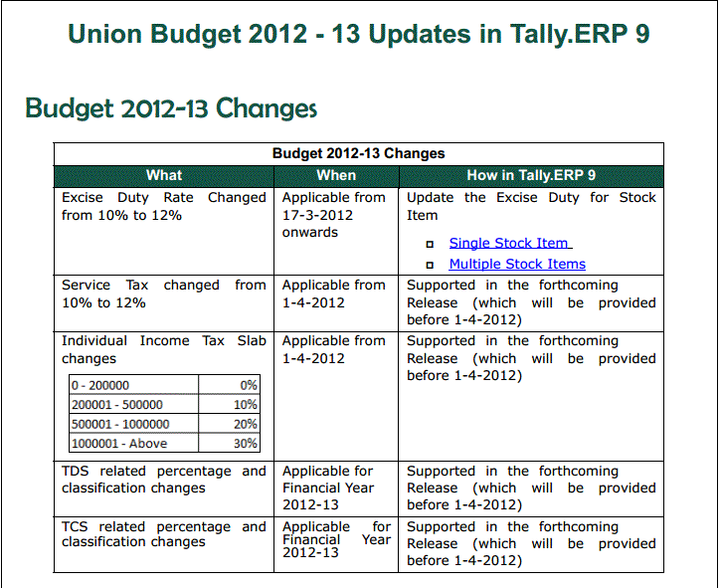Click the 'When' column header
The image size is (721, 588).
point(336,176)
